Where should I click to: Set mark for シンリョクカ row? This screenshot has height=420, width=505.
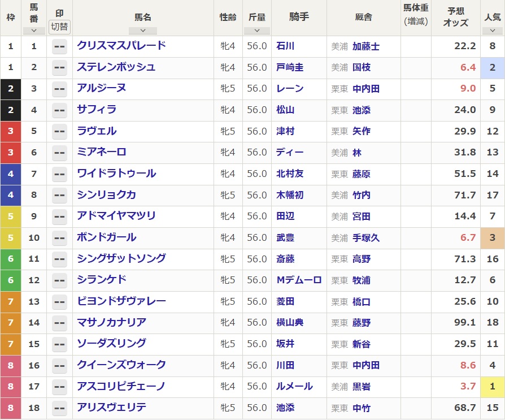tap(59, 196)
